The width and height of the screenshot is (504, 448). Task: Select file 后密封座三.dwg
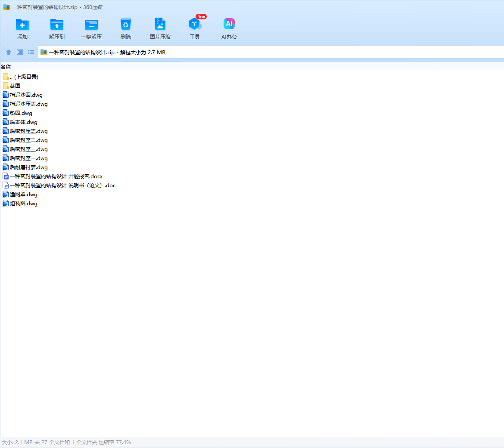coord(25,149)
